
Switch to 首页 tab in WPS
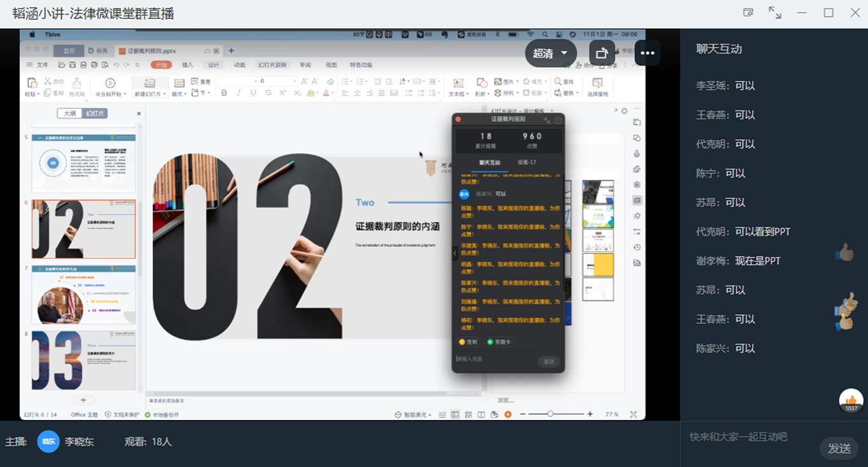(69, 51)
